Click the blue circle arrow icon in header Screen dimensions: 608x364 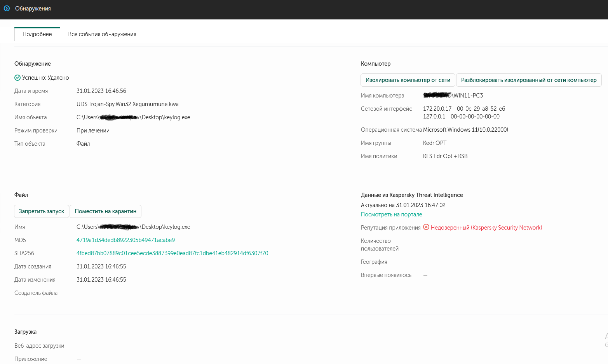tap(7, 8)
